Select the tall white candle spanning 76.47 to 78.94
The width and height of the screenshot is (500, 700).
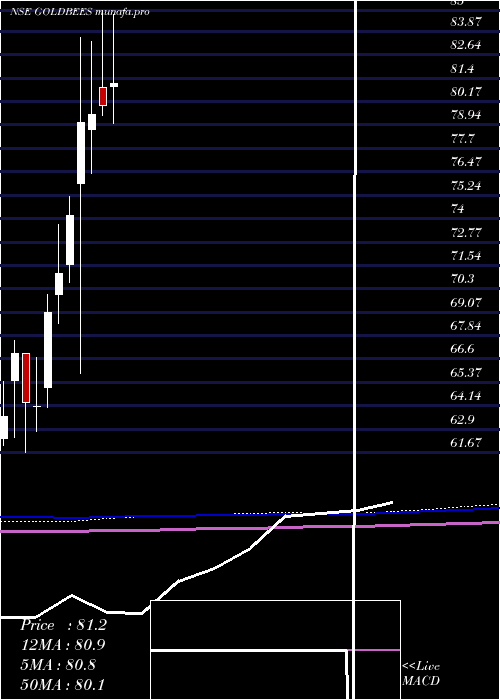point(81,153)
